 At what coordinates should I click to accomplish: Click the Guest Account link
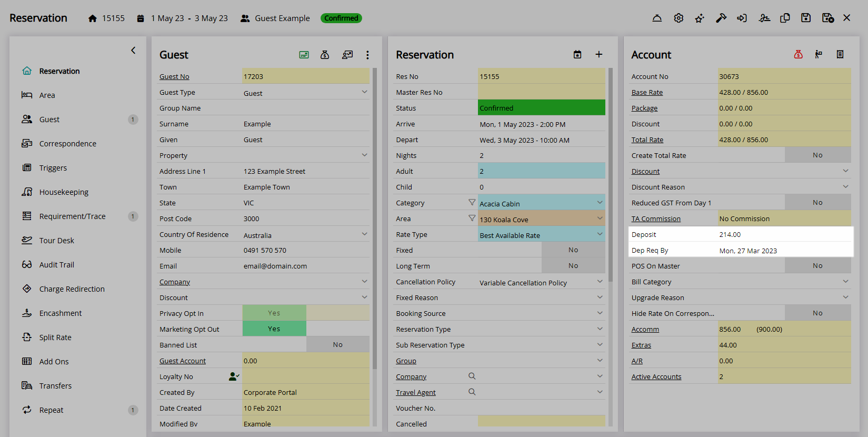point(183,361)
